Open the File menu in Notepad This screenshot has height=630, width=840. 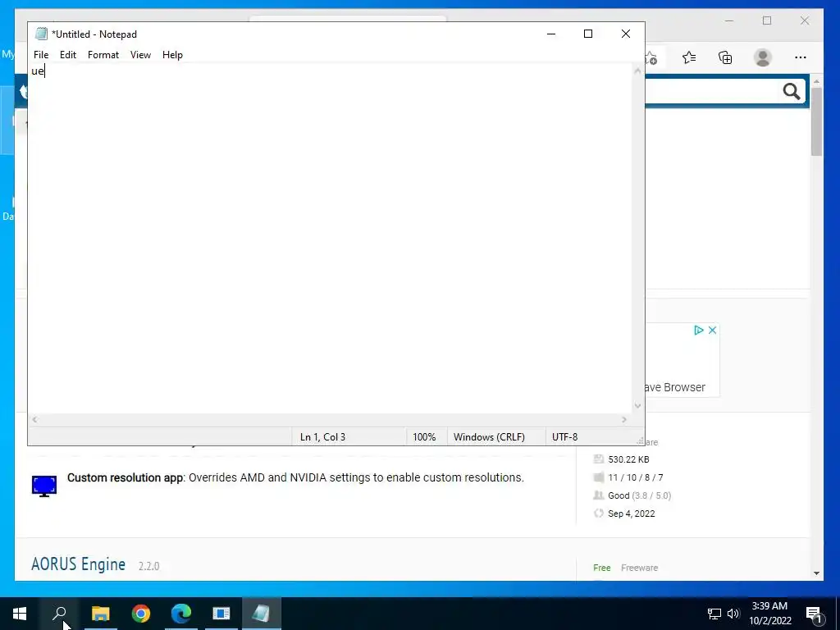coord(41,55)
